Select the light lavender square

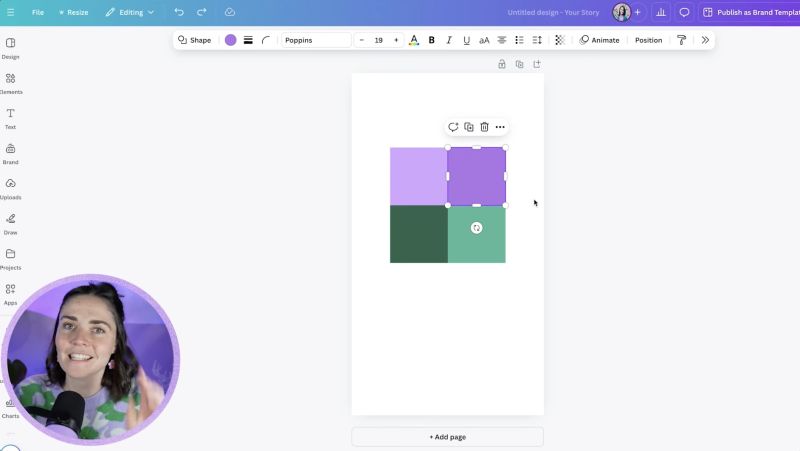(x=419, y=177)
